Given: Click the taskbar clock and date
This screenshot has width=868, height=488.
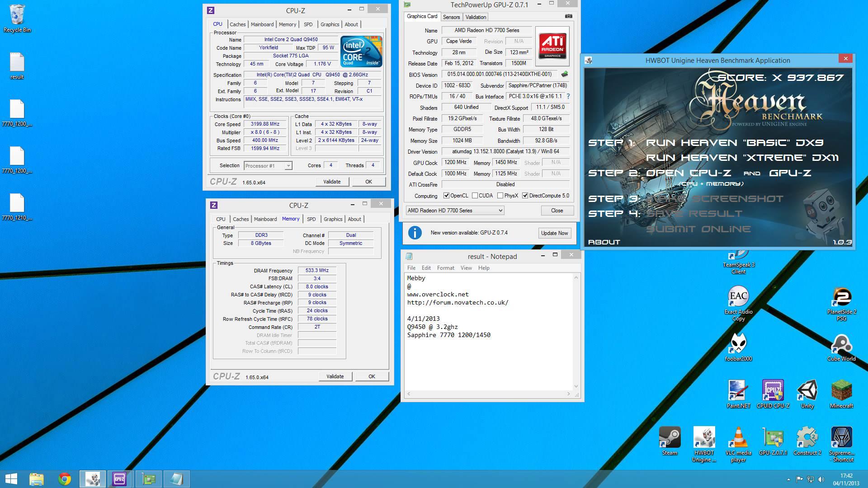Looking at the screenshot, I should 846,479.
